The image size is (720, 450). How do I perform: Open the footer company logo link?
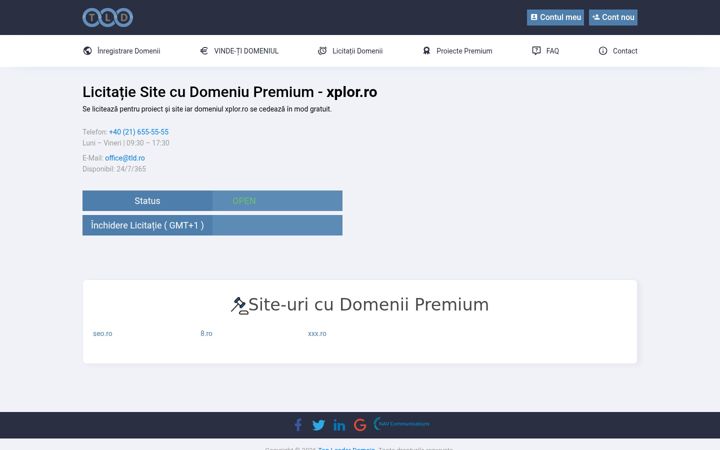coord(402,424)
